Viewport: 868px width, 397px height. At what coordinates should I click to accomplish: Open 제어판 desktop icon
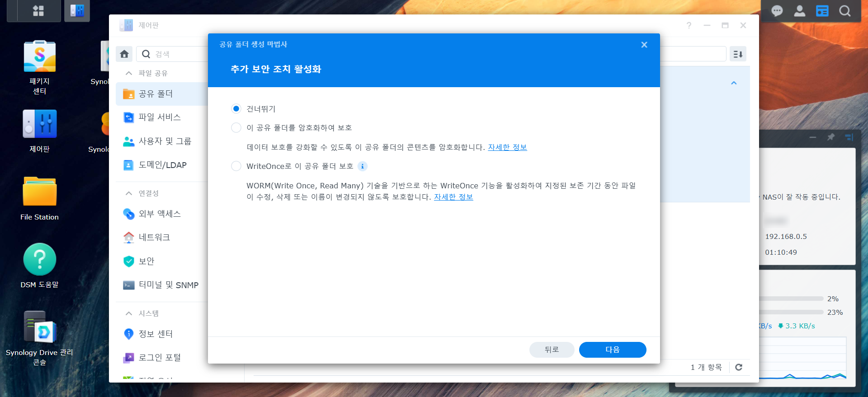pos(39,131)
